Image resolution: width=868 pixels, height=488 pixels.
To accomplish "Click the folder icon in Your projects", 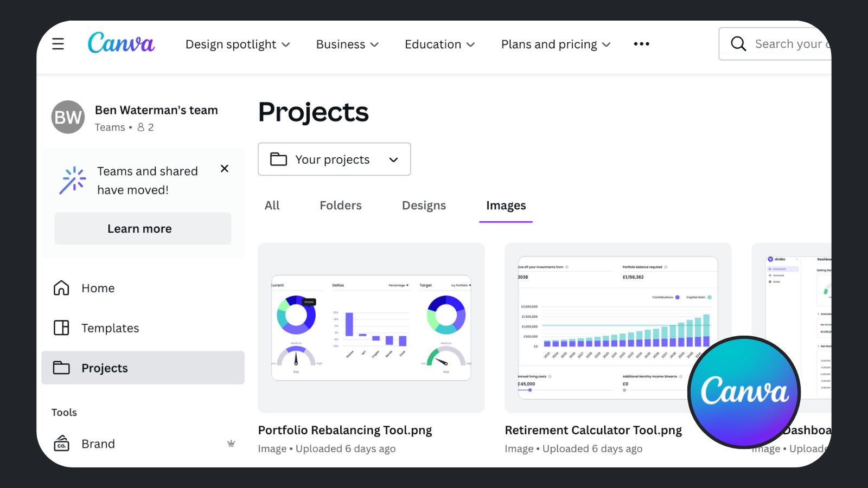I will 278,159.
